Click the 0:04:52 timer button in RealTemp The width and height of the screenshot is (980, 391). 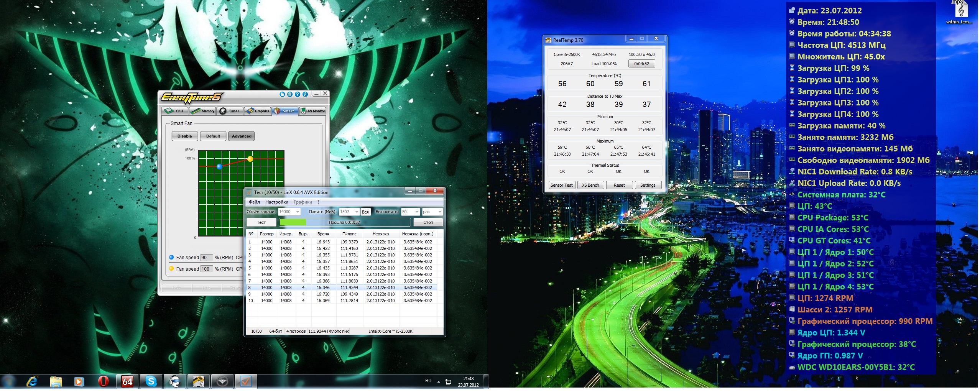(x=641, y=64)
